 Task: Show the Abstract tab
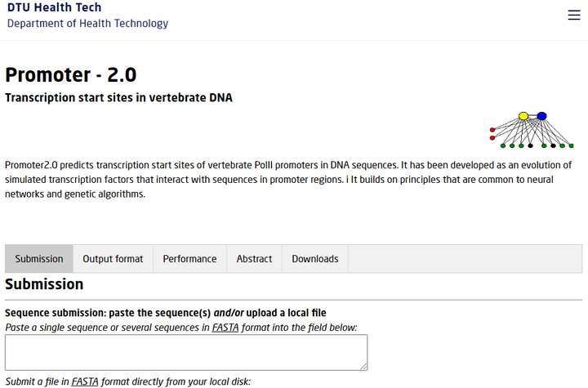(x=254, y=259)
